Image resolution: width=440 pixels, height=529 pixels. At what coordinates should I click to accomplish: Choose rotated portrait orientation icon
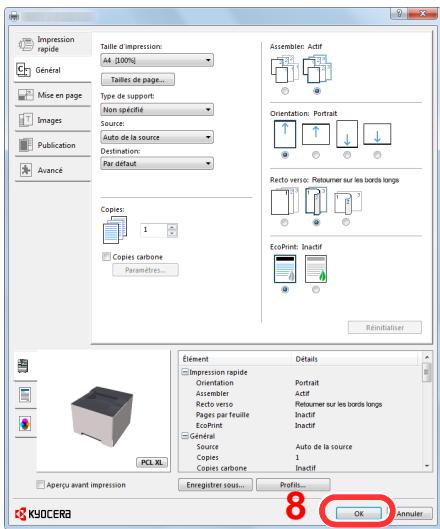pos(347,134)
